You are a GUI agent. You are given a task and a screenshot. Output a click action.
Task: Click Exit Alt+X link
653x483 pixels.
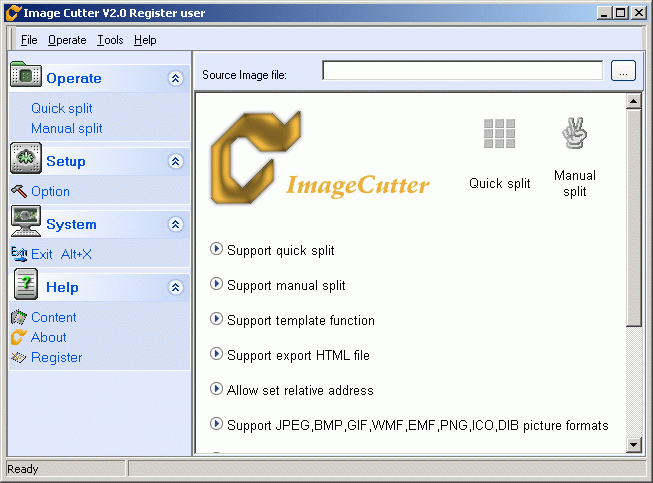61,254
